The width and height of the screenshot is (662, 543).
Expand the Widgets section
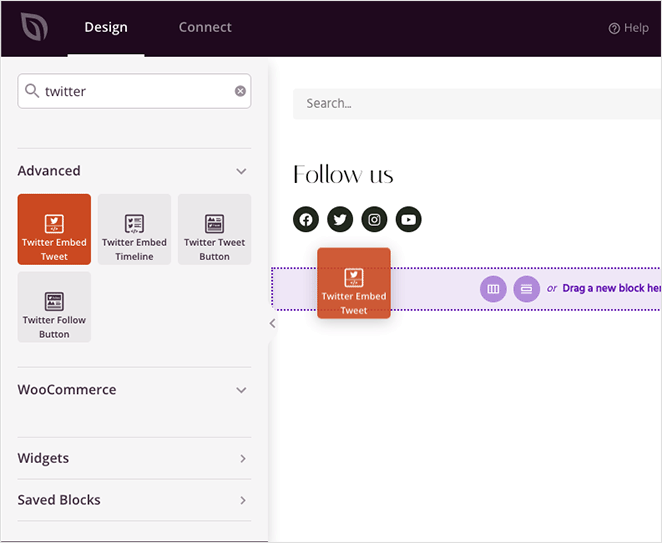pyautogui.click(x=241, y=459)
